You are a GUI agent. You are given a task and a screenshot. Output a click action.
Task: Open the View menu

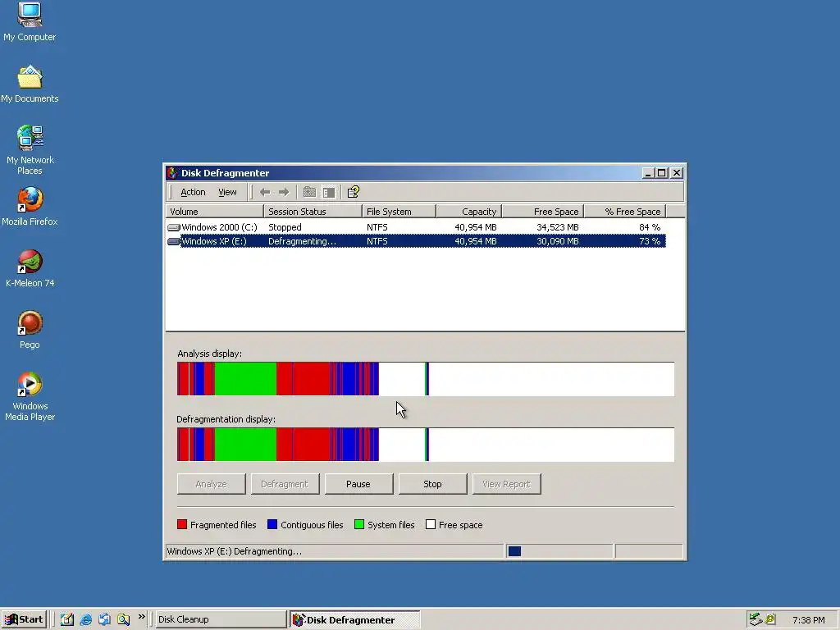pos(227,192)
